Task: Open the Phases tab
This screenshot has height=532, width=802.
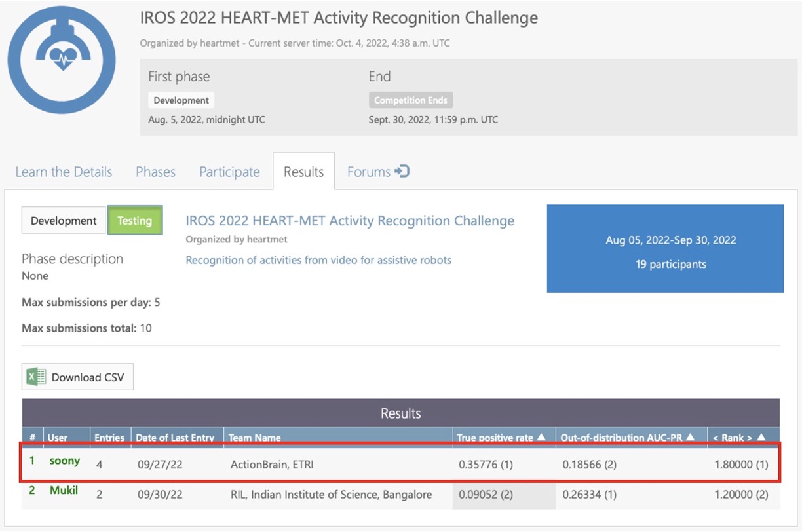Action: pos(155,172)
